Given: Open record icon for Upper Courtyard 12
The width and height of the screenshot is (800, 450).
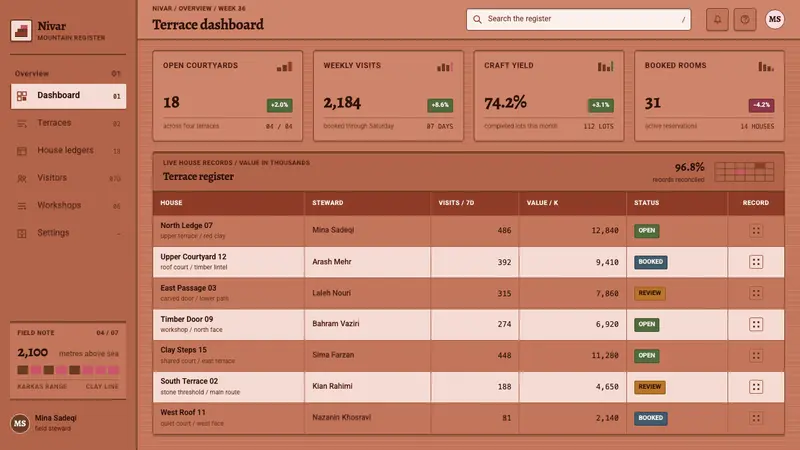Looking at the screenshot, I should point(756,262).
